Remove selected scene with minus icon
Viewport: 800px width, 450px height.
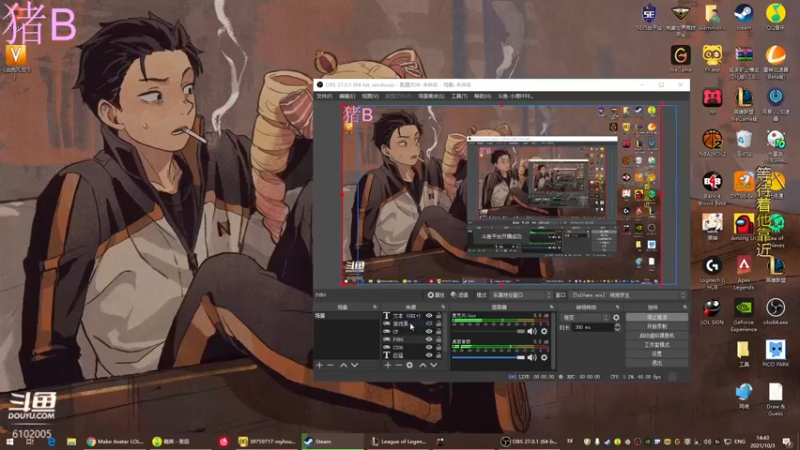331,365
